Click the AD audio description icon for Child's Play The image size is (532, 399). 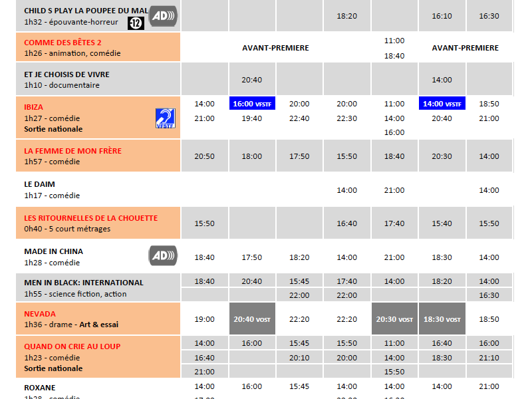coord(163,15)
